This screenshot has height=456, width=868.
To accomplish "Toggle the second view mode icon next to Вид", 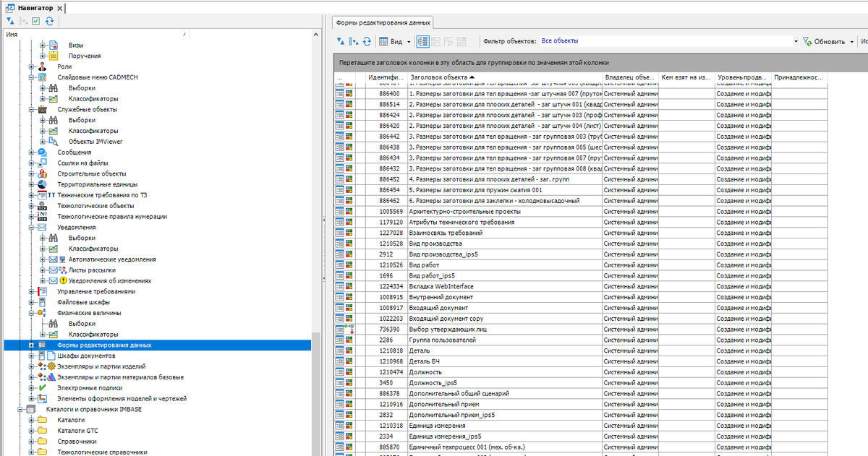I will pyautogui.click(x=436, y=41).
